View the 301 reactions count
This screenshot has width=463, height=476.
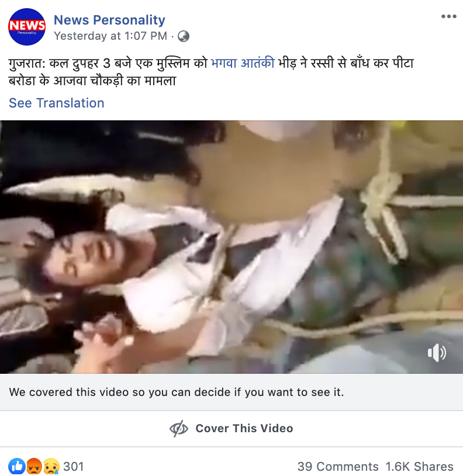coord(74,467)
